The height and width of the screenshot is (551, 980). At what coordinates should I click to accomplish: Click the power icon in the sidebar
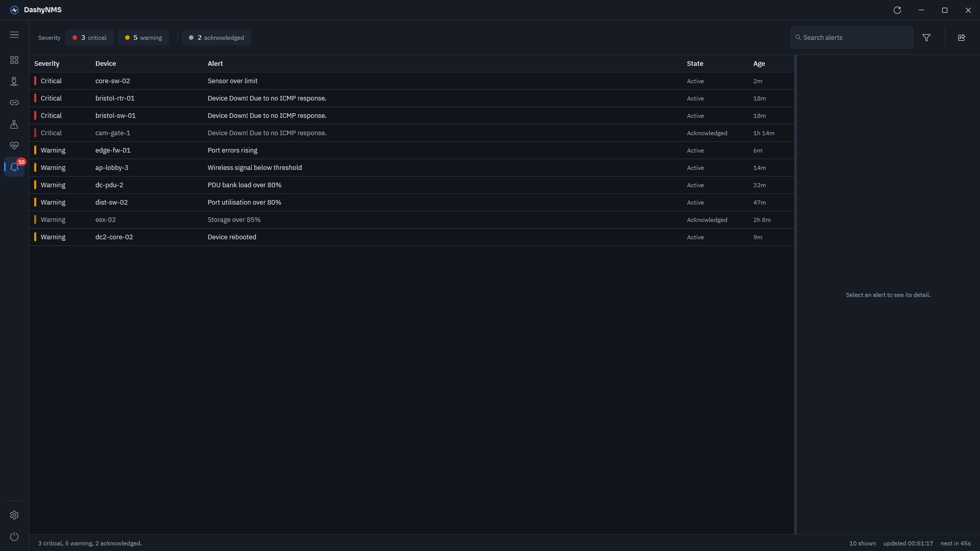coord(14,537)
